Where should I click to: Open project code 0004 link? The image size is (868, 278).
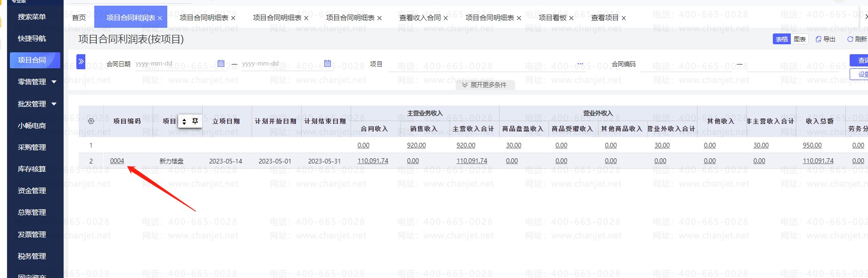(x=117, y=161)
